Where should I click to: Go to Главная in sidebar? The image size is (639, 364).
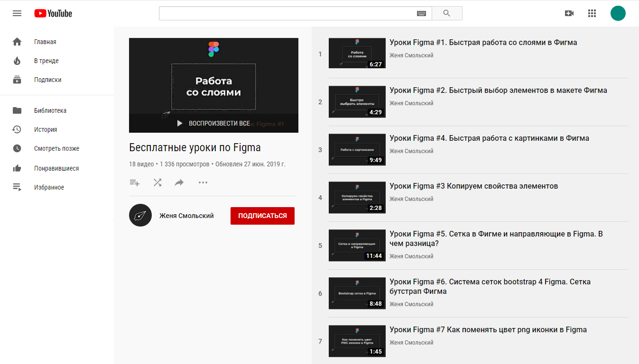45,42
